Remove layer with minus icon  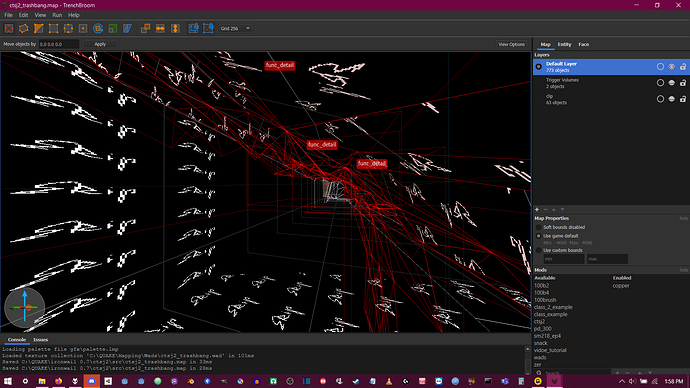(545, 209)
